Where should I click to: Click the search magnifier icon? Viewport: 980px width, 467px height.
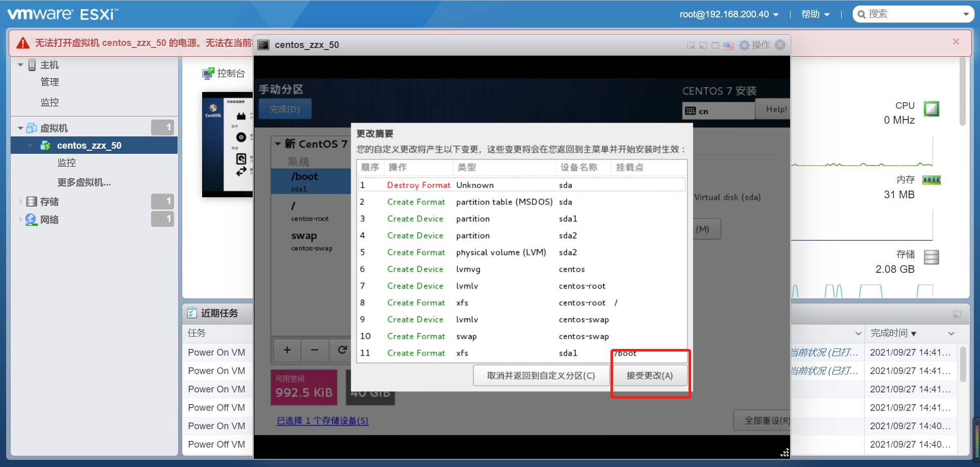[862, 14]
